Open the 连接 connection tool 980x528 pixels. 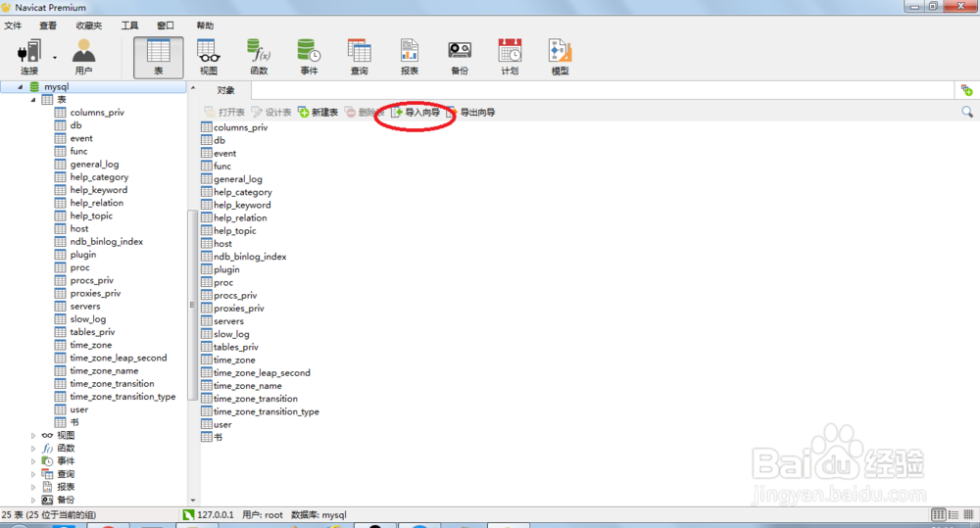(29, 58)
